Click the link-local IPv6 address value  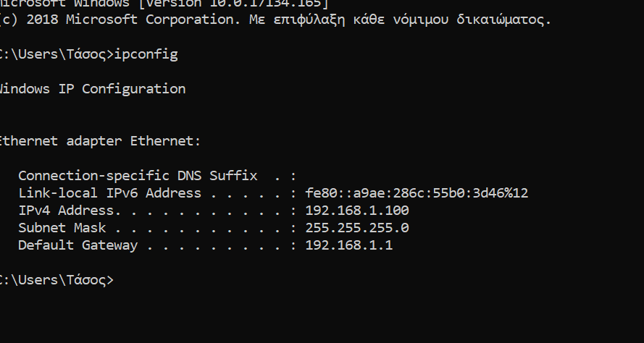coord(417,192)
